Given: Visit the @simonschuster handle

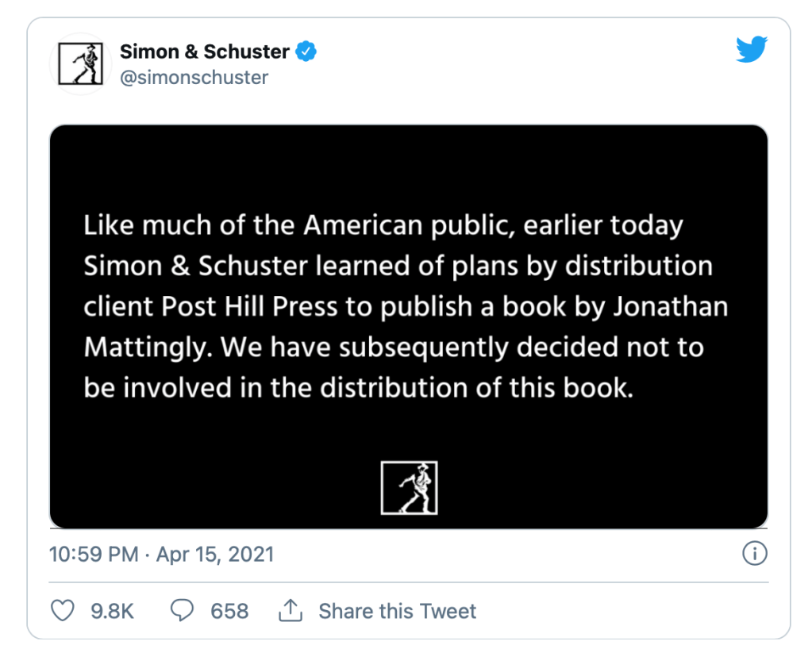Looking at the screenshot, I should click(x=194, y=78).
